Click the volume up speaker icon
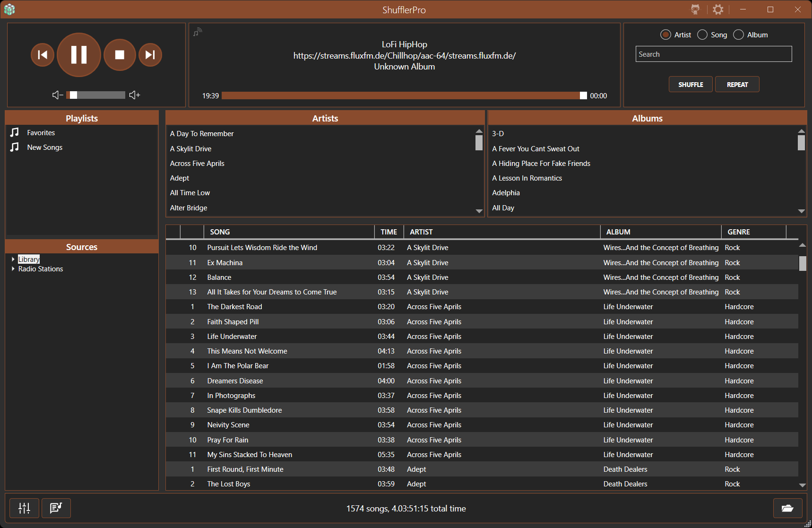The height and width of the screenshot is (528, 812). pos(135,95)
